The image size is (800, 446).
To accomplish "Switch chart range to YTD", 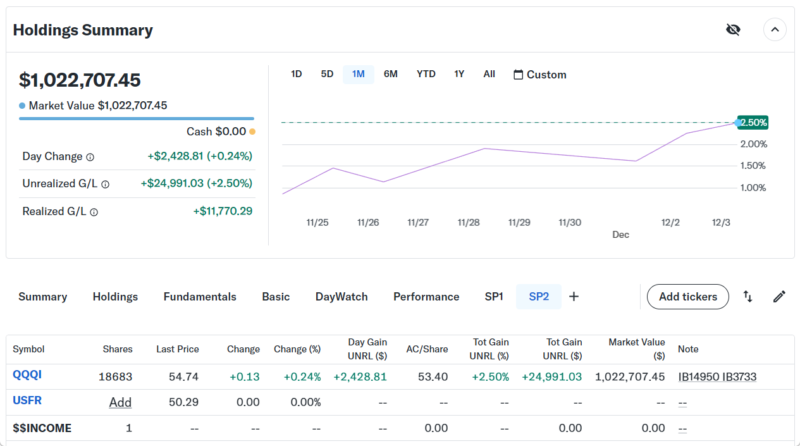I will click(x=426, y=74).
